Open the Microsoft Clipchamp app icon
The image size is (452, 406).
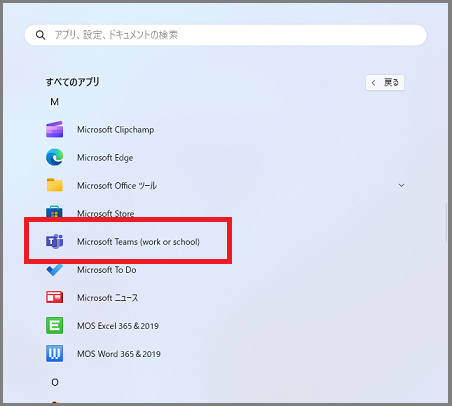click(x=54, y=129)
